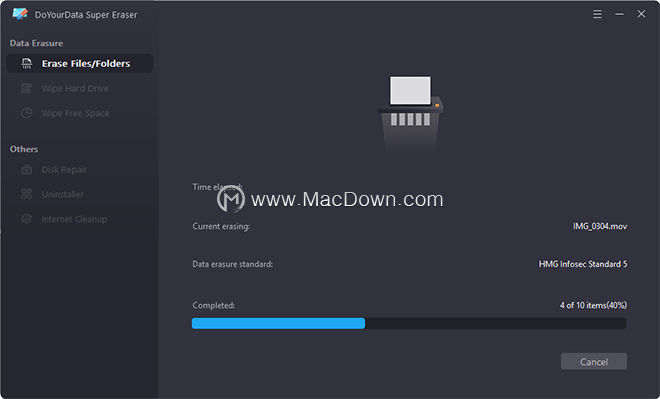This screenshot has height=399, width=660.
Task: Click the Disk Repair toolbox icon
Action: (27, 170)
